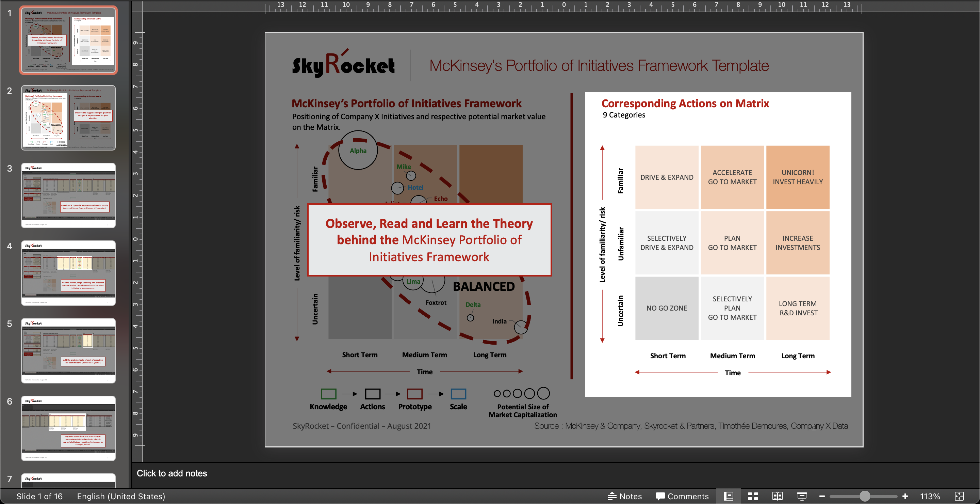
Task: Click the blue Scale legend box
Action: [x=458, y=394]
